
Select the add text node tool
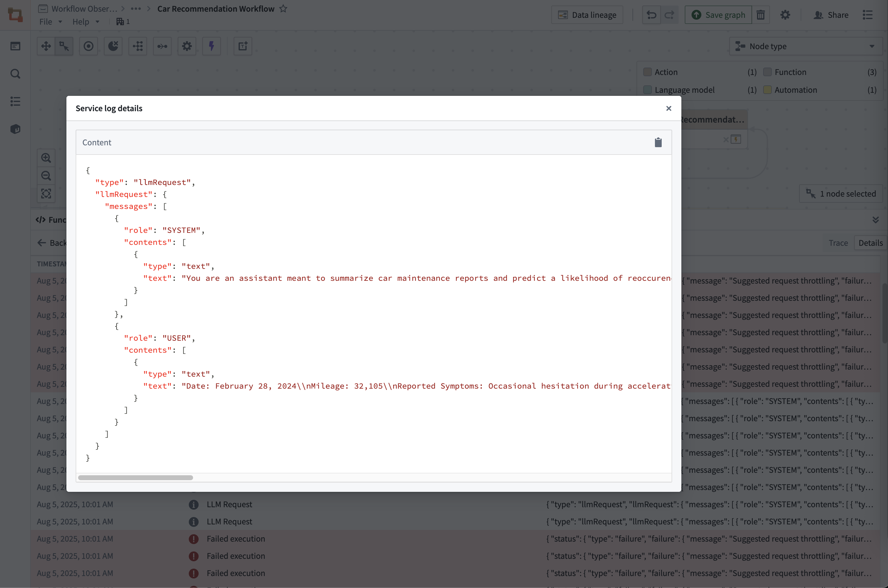(243, 46)
